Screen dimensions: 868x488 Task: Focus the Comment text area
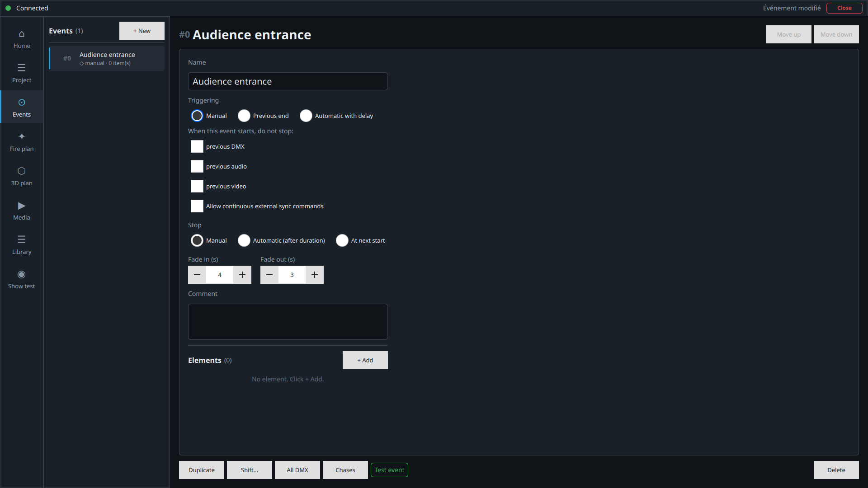288,322
